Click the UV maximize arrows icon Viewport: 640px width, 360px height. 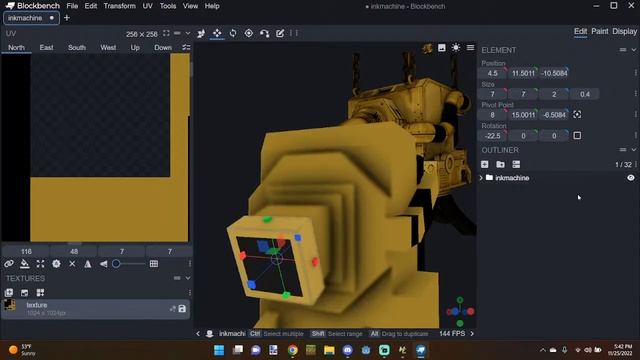[x=40, y=264]
